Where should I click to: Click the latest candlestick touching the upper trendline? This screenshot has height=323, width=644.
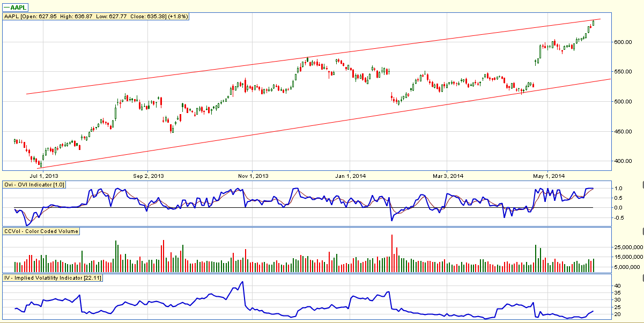[593, 22]
